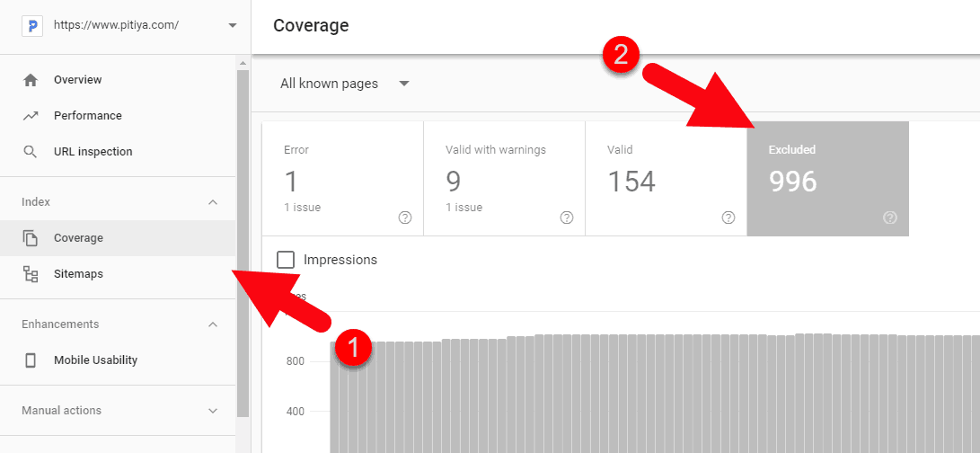Screen dimensions: 980x453
Task: Click the first bar of the chart
Action: click(x=334, y=397)
